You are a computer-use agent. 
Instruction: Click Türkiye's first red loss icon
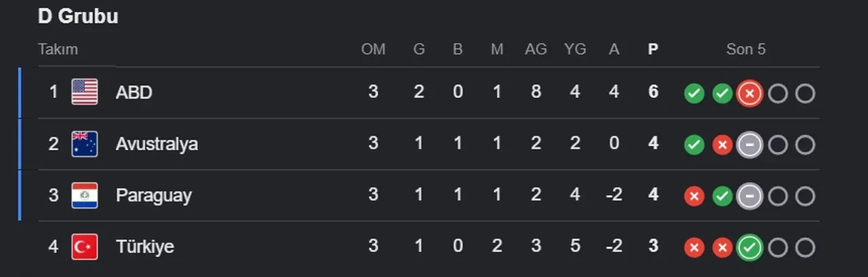point(694,248)
